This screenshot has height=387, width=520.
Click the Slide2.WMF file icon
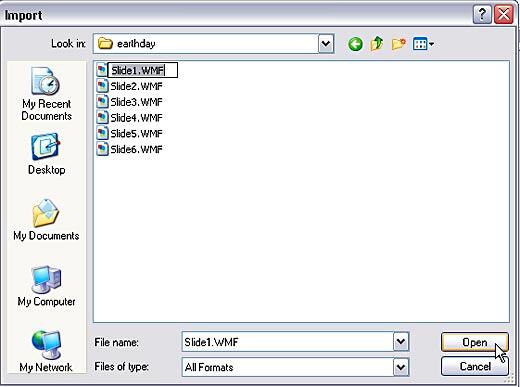(102, 86)
